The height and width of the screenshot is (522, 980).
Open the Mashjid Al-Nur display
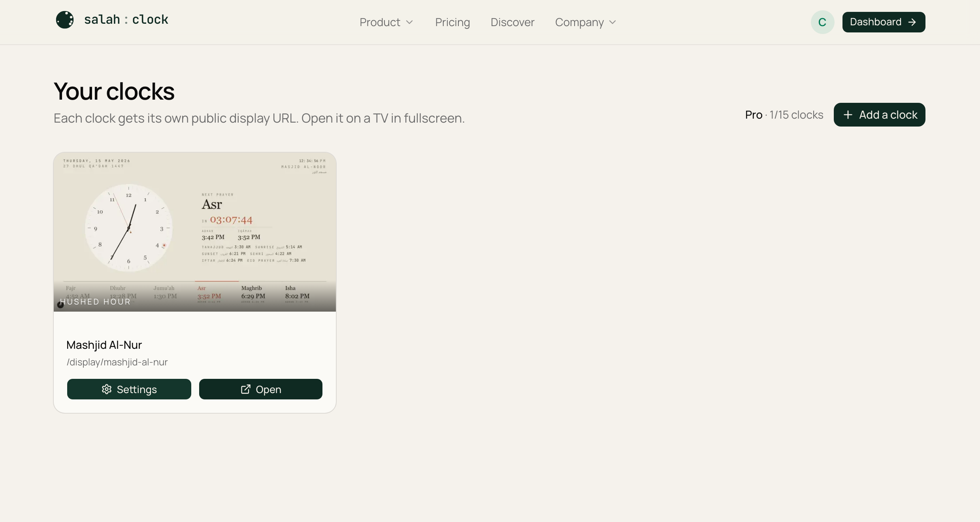click(x=261, y=389)
